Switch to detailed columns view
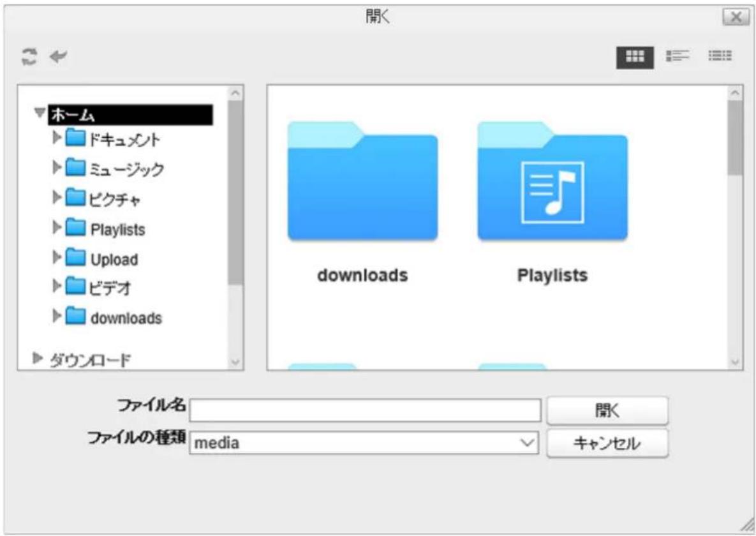 [720, 56]
